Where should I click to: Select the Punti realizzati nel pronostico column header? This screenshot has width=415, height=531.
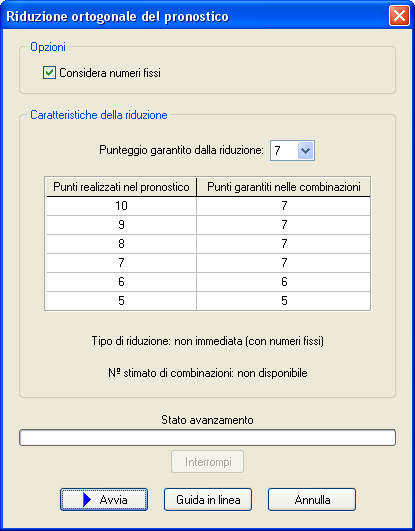[x=121, y=187]
